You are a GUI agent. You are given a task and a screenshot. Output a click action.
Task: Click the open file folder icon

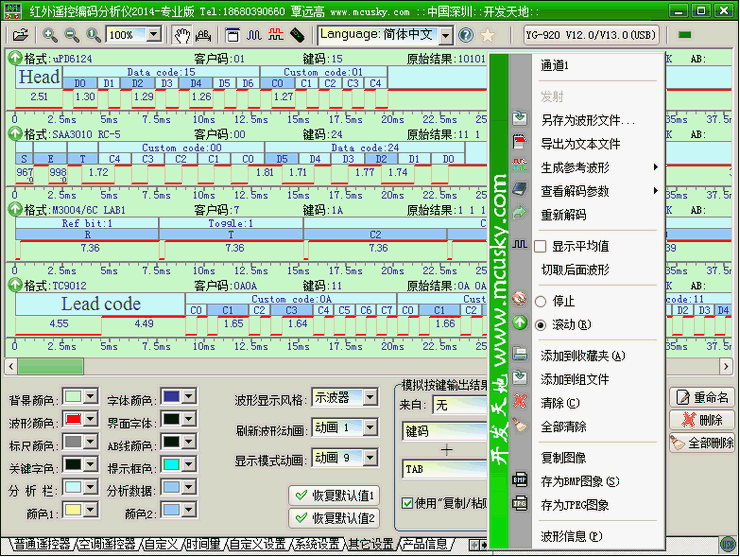[x=20, y=35]
